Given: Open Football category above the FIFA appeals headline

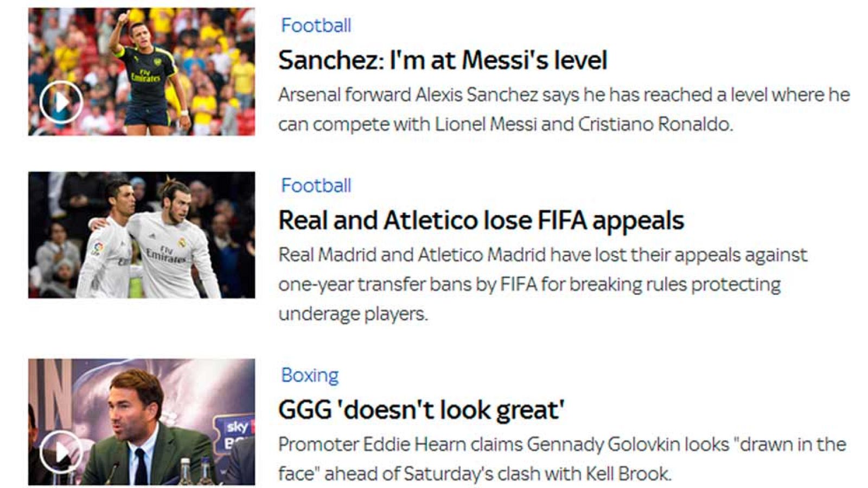Looking at the screenshot, I should [x=316, y=185].
